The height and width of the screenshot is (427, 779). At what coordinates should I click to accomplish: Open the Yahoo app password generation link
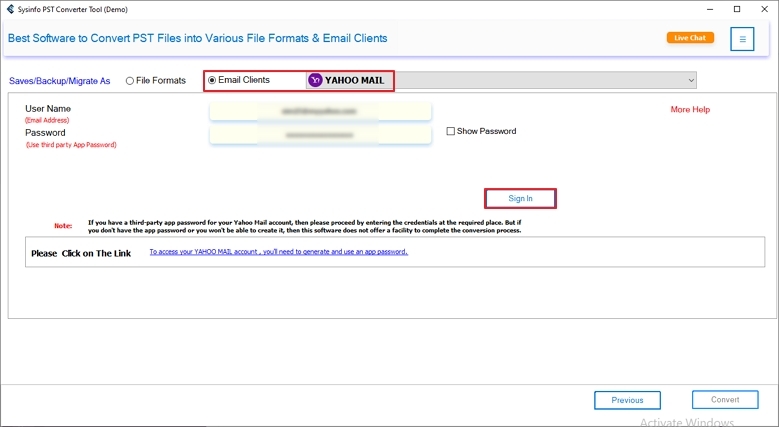click(x=279, y=252)
